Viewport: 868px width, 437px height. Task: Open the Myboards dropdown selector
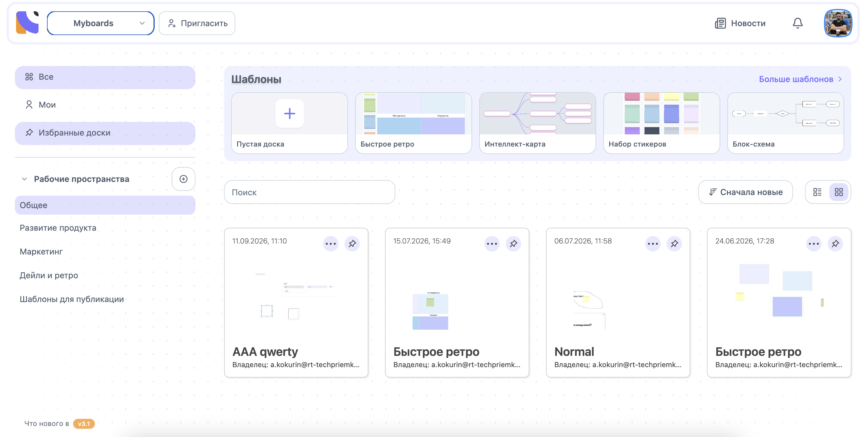[x=101, y=23]
